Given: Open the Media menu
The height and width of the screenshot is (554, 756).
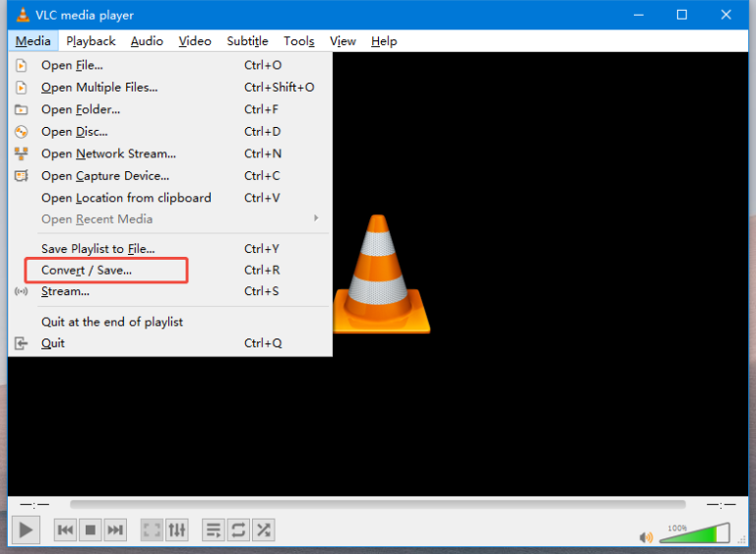Looking at the screenshot, I should click(x=33, y=41).
